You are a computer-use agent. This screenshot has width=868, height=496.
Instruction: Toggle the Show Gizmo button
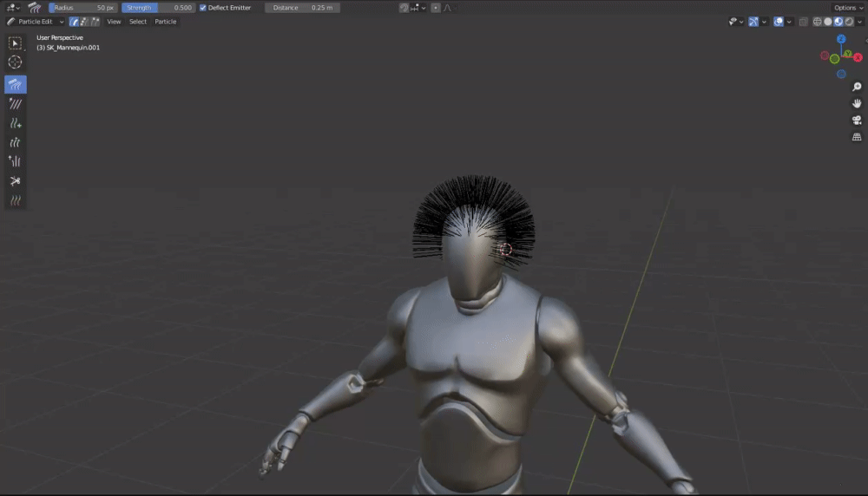(x=753, y=22)
